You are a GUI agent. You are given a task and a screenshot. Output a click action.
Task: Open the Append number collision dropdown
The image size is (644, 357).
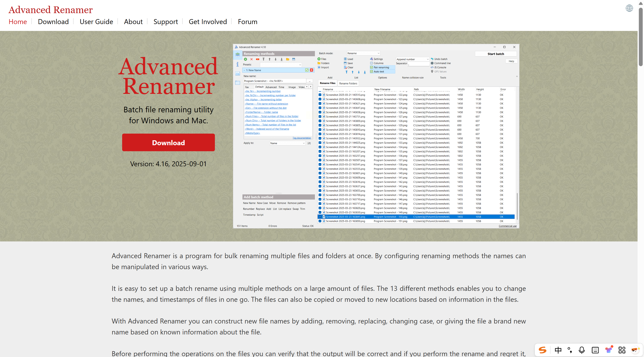(x=413, y=59)
